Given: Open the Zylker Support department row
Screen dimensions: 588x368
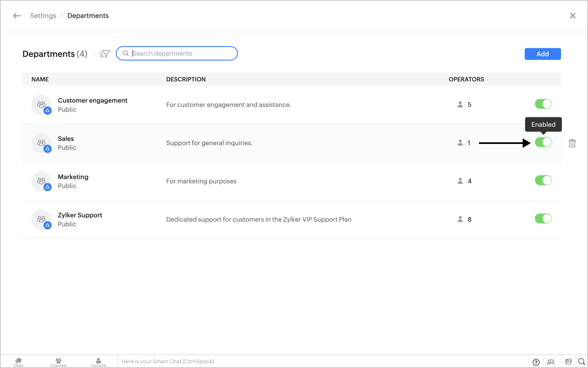Looking at the screenshot, I should coord(80,215).
